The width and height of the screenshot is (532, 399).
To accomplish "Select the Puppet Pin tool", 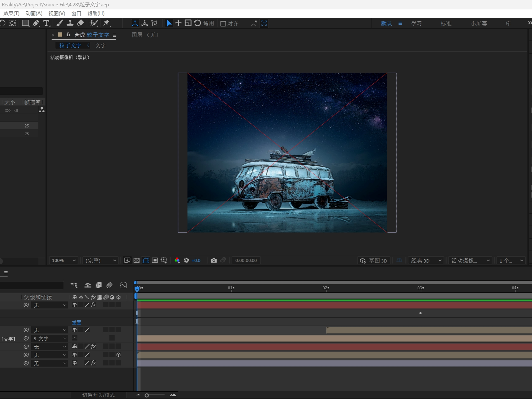I will (106, 23).
